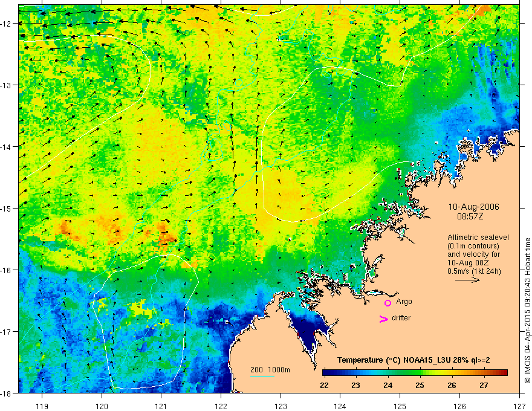Click the '(0.1m contours)' caption line
The image size is (532, 411).
tap(473, 246)
